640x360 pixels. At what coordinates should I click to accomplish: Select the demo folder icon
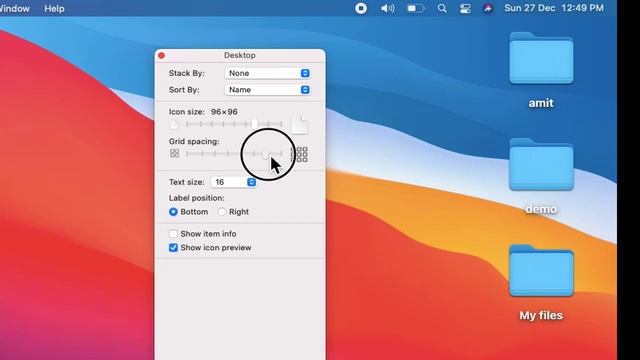coord(541,164)
